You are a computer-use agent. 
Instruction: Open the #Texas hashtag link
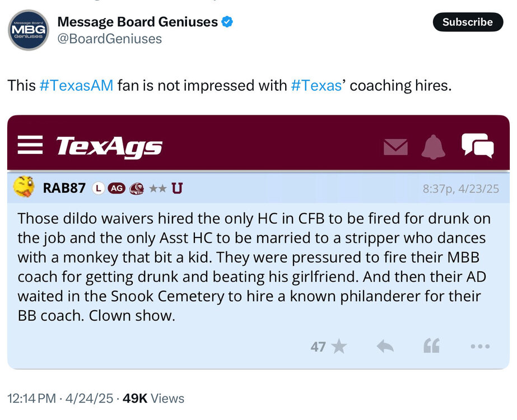pos(316,86)
